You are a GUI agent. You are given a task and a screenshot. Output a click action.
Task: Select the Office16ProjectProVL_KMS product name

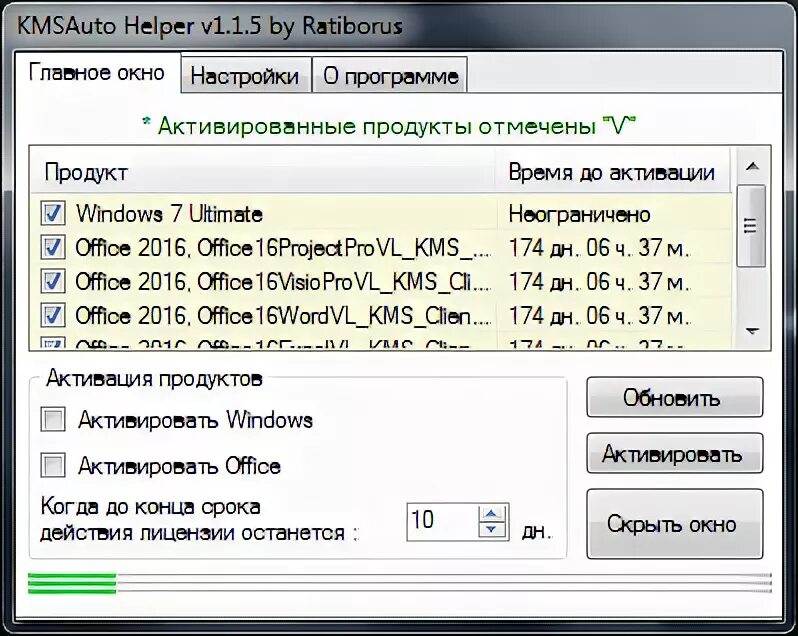283,248
